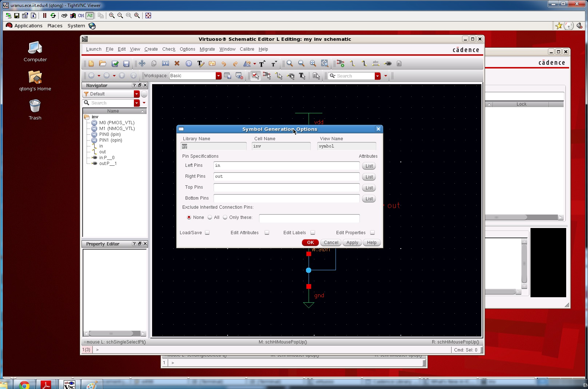Select the Only these radio button

point(225,217)
